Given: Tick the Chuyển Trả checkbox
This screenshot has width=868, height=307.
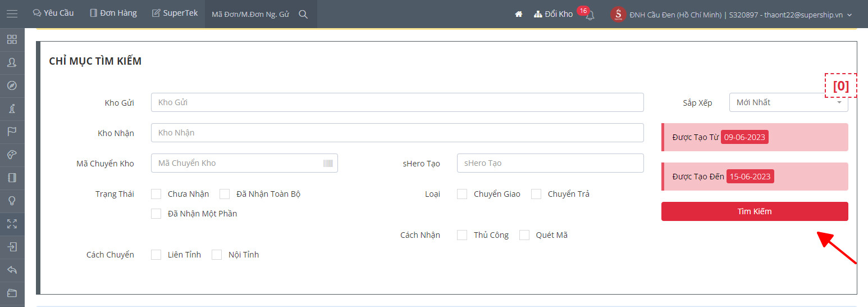Looking at the screenshot, I should coord(536,194).
